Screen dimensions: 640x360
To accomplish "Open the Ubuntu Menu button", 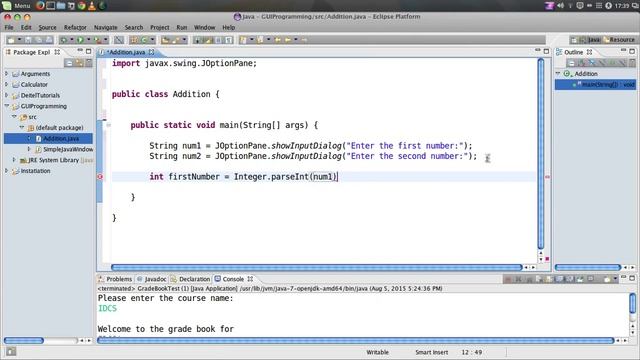I will click(x=16, y=5).
